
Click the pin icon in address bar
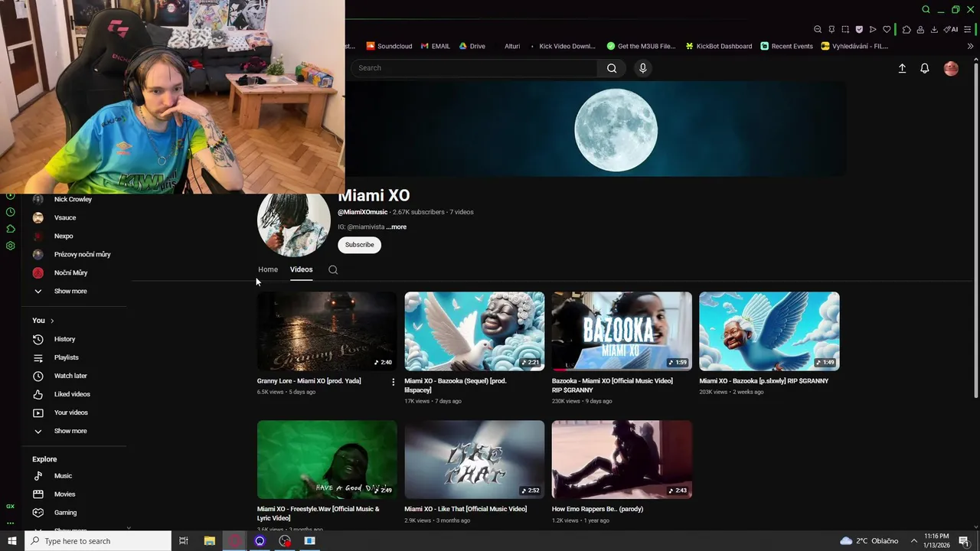point(831,29)
